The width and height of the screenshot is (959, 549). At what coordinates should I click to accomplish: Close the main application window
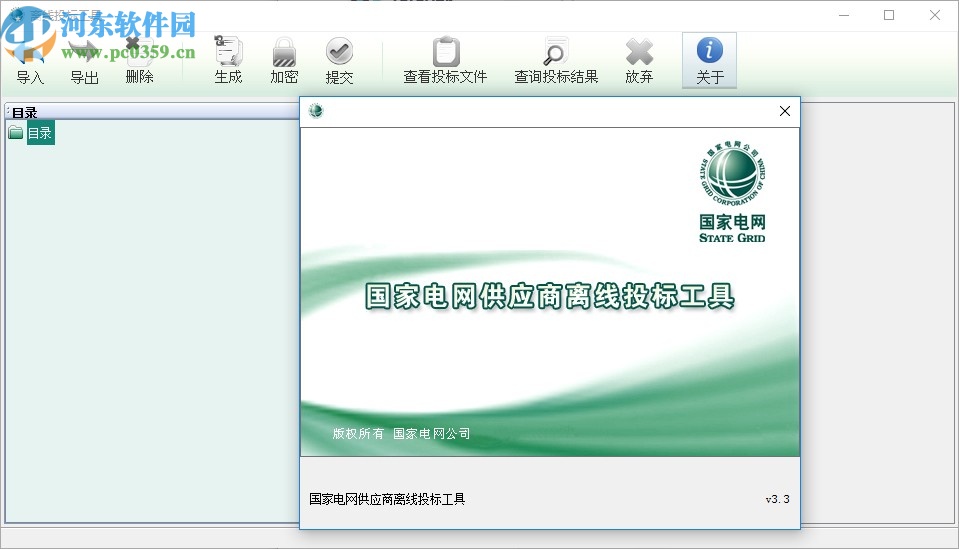[935, 15]
